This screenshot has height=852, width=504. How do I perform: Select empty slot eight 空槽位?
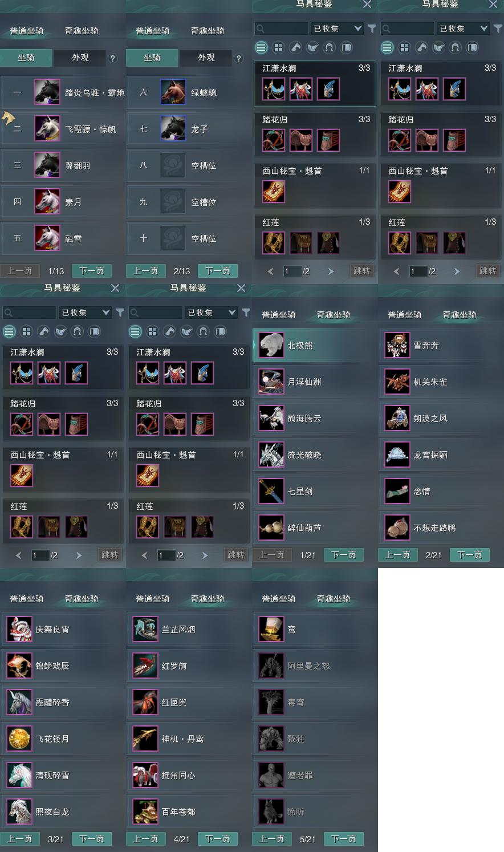point(189,165)
